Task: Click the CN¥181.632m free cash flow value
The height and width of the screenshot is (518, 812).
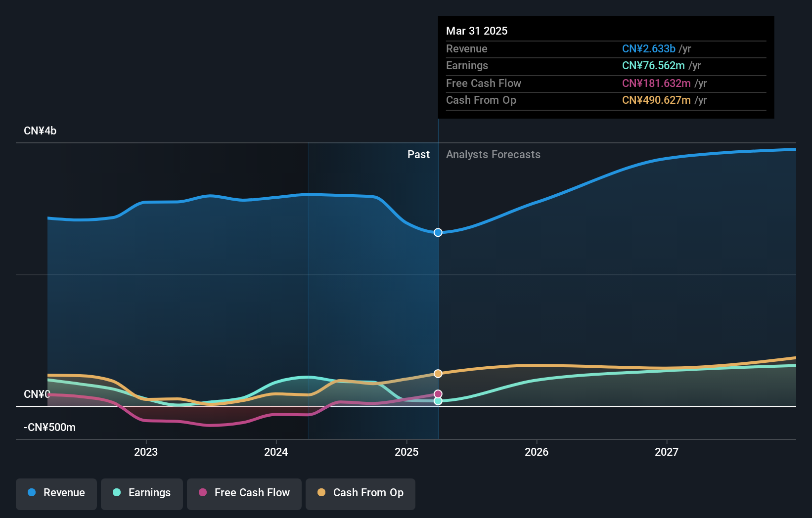Action: tap(656, 84)
